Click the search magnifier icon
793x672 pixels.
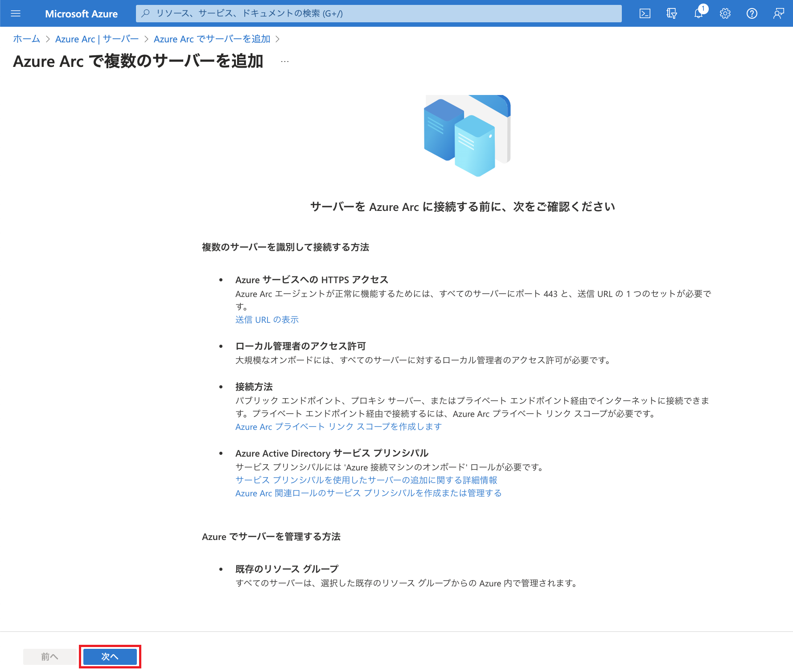(145, 13)
